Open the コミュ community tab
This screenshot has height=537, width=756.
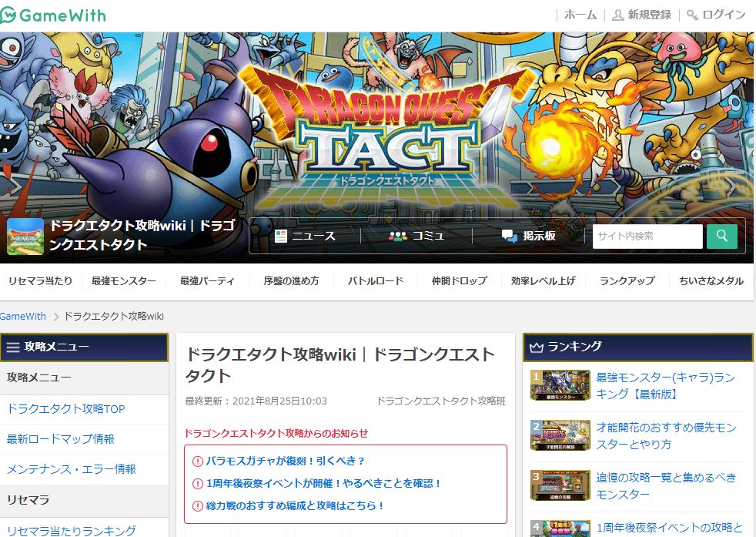point(416,236)
